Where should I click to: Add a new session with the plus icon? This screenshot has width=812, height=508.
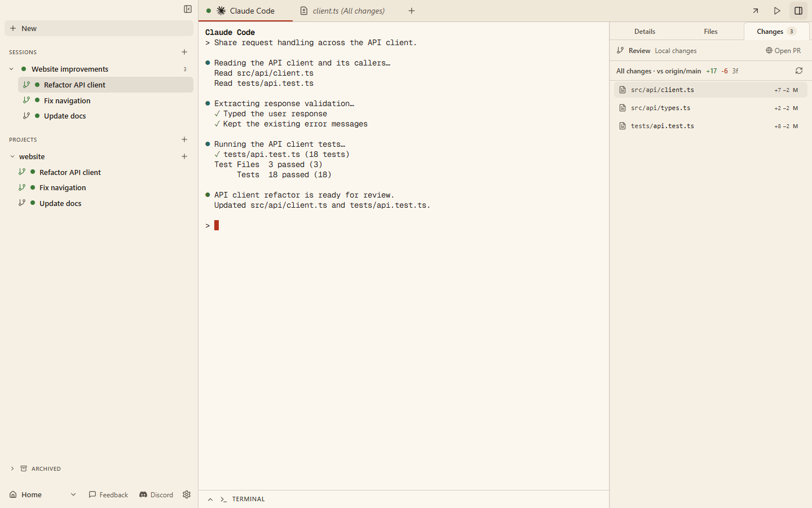coord(184,52)
